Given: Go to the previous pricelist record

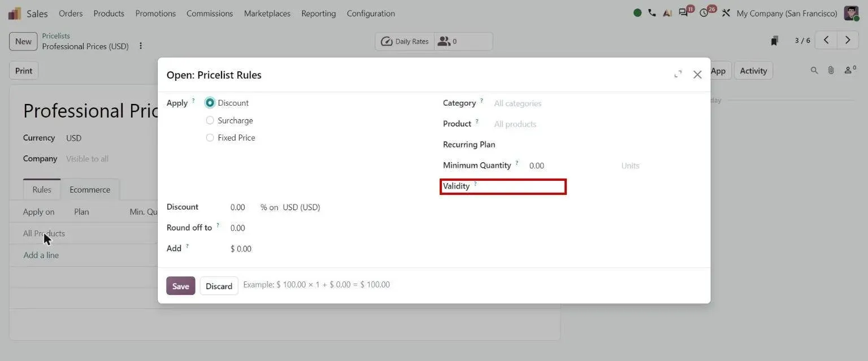Looking at the screenshot, I should (x=826, y=40).
